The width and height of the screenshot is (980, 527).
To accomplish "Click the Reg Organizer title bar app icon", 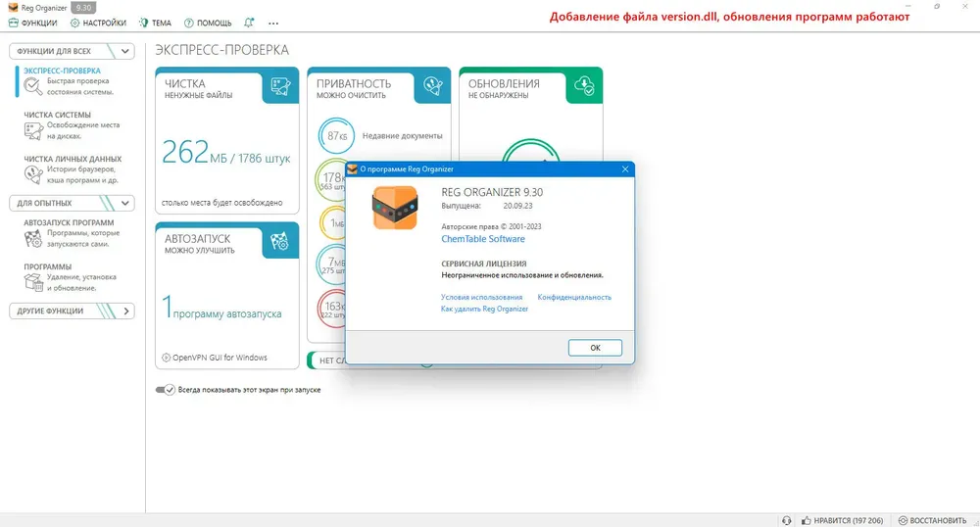I will coord(13,8).
